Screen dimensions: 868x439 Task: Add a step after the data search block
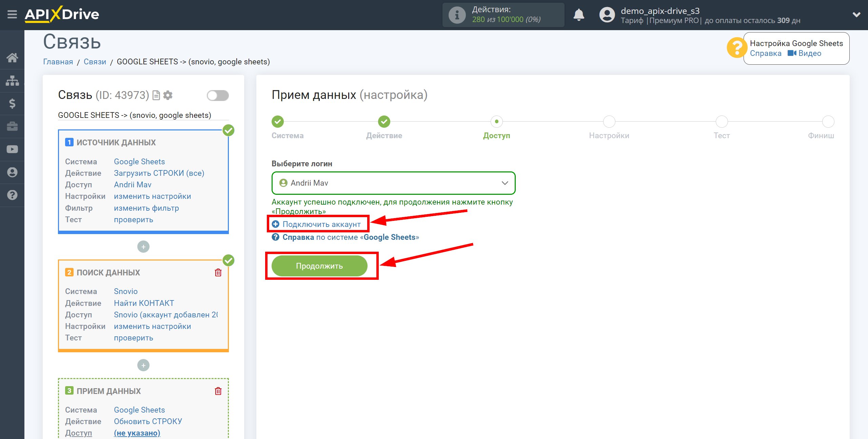pyautogui.click(x=143, y=365)
